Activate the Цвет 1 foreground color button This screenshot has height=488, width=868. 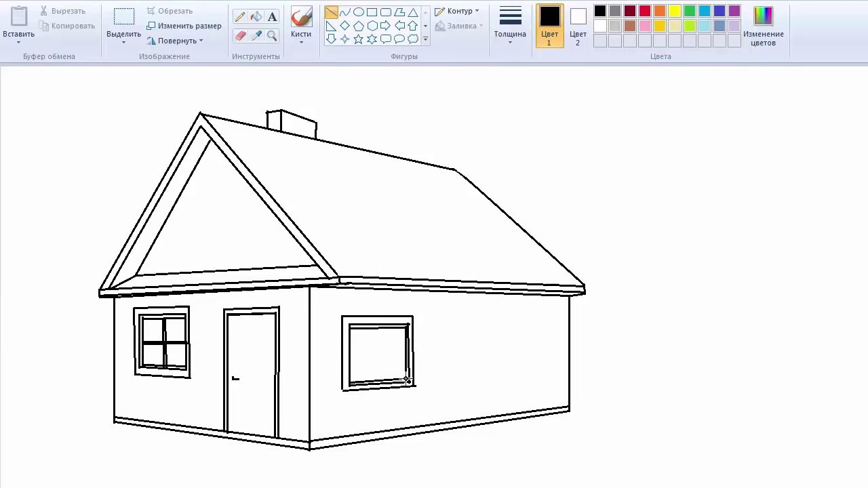coord(549,25)
